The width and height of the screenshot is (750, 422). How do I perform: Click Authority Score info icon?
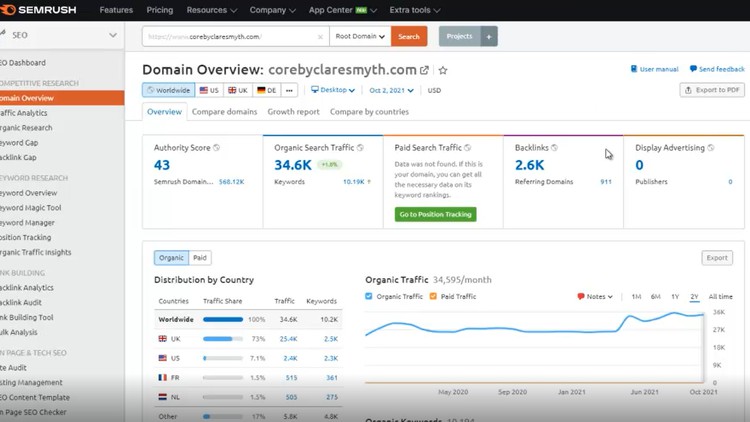(x=217, y=148)
